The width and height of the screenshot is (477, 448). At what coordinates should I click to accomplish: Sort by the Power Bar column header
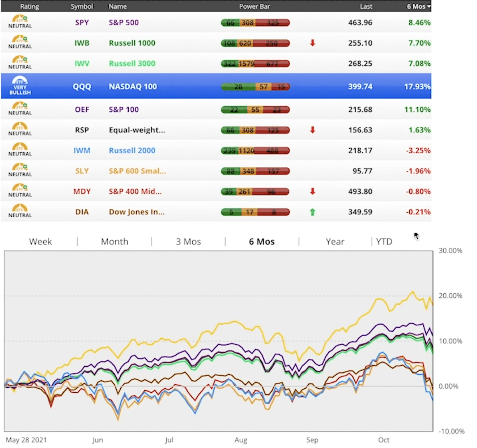254,6
